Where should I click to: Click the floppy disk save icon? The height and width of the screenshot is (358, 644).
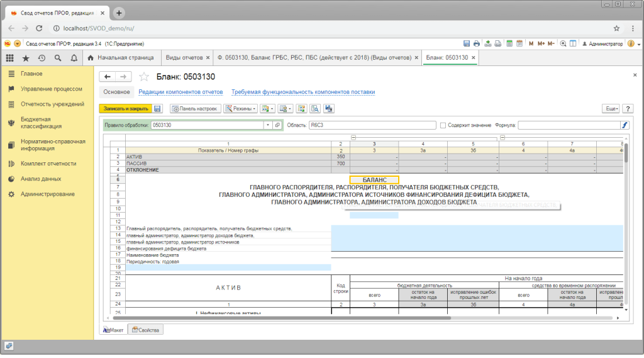(158, 109)
